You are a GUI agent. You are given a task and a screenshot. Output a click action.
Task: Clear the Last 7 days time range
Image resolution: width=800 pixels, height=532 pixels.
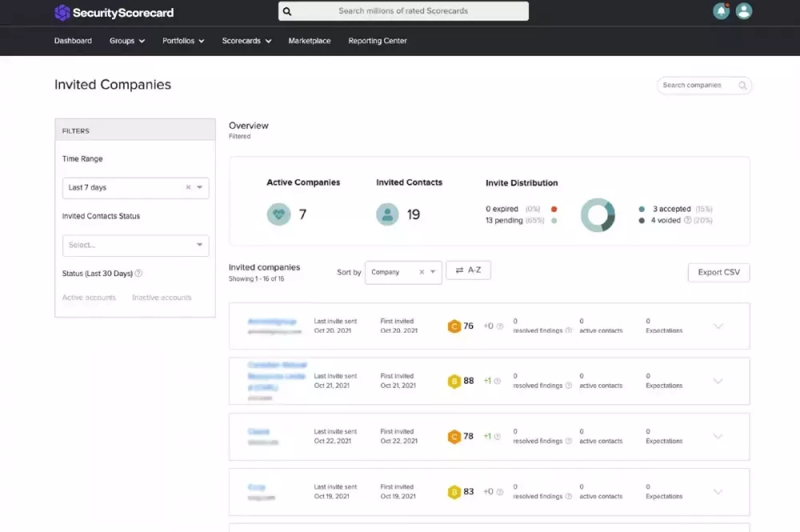tap(188, 187)
